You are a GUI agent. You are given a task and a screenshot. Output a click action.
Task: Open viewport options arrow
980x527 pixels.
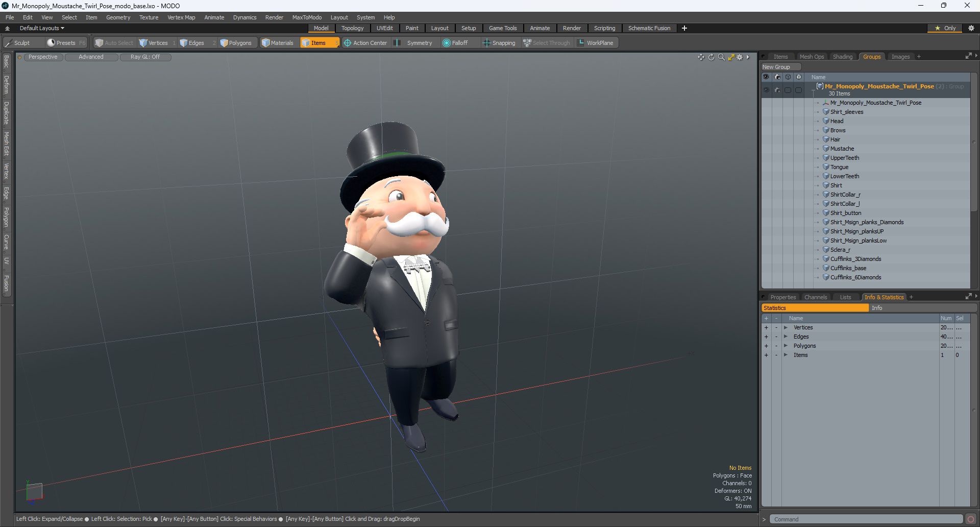pyautogui.click(x=748, y=57)
